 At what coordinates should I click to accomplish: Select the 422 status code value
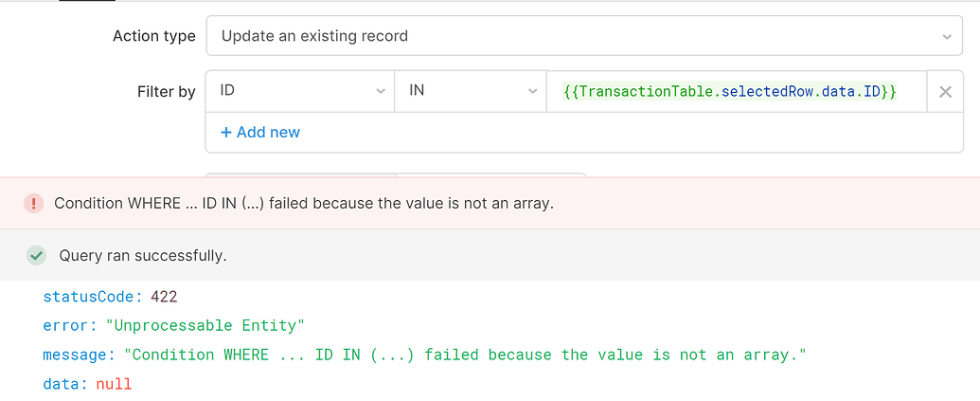[164, 297]
